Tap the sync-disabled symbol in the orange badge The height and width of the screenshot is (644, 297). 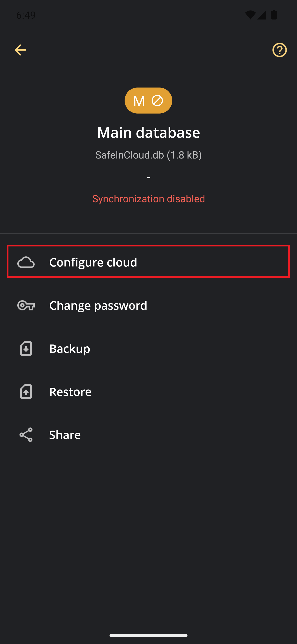(x=157, y=101)
